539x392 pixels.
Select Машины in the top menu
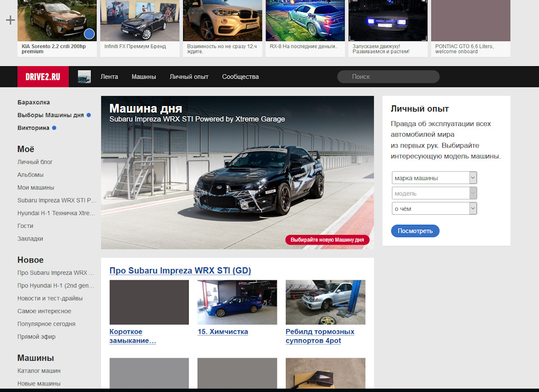(x=144, y=76)
